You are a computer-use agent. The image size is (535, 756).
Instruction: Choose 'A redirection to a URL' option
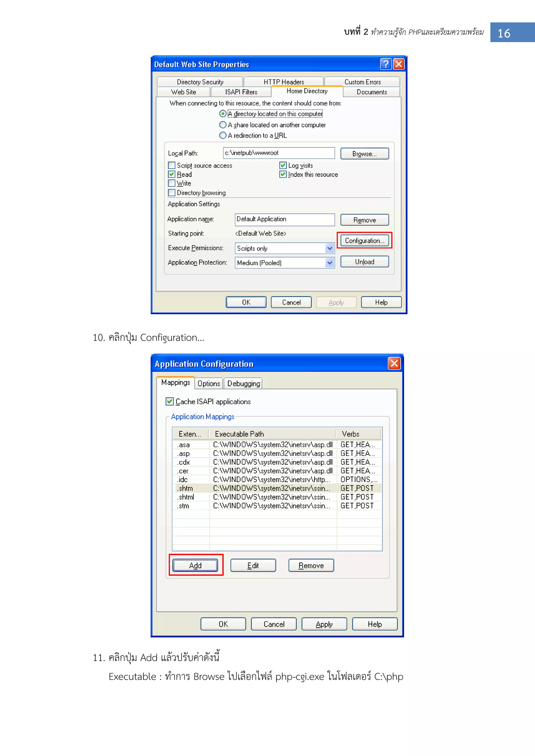(x=223, y=135)
